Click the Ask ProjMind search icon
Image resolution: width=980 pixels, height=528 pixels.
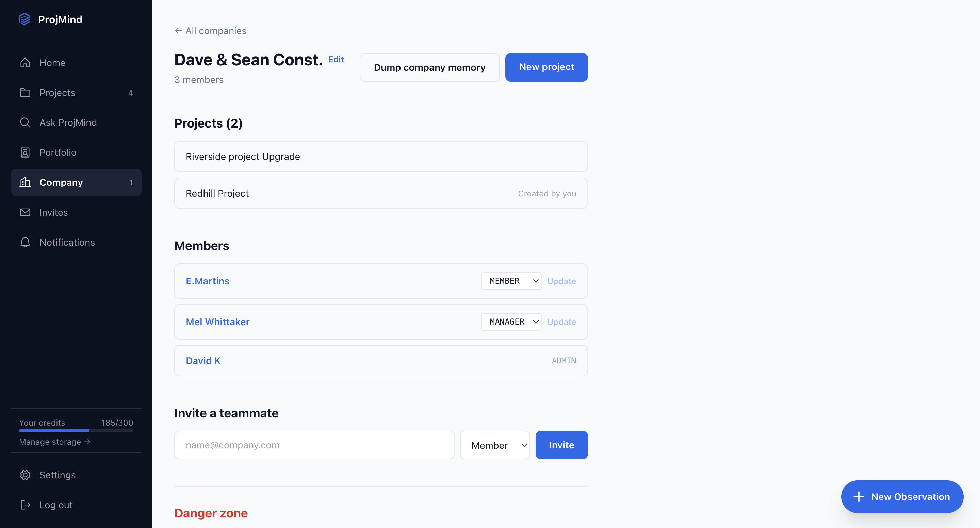pyautogui.click(x=25, y=122)
